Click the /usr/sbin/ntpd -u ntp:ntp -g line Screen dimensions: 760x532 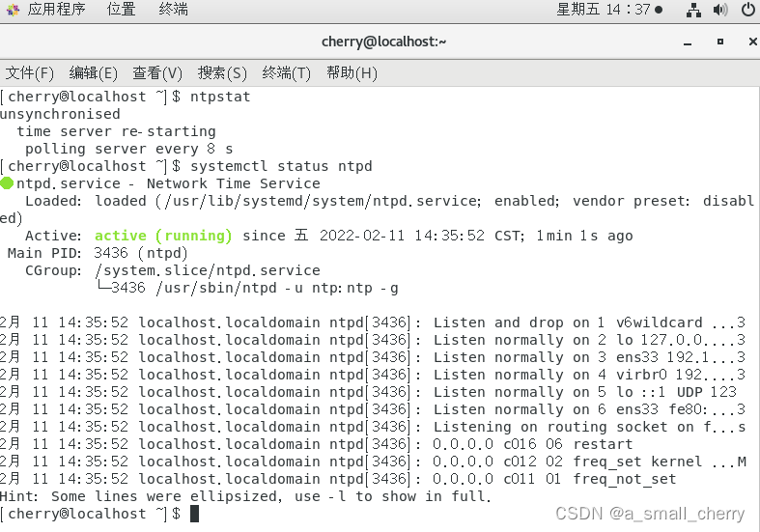tap(277, 288)
